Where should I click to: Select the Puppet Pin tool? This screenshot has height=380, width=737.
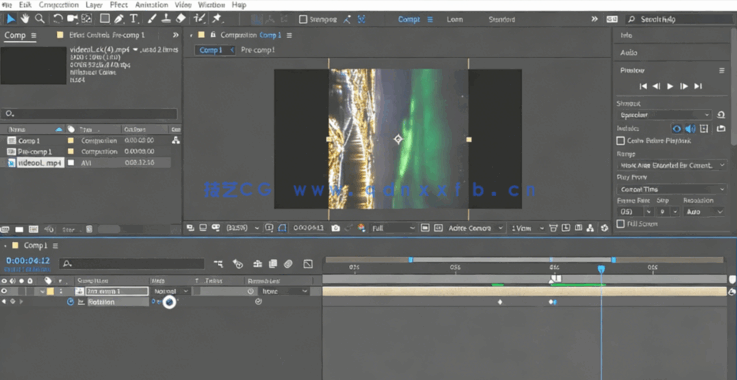[217, 19]
